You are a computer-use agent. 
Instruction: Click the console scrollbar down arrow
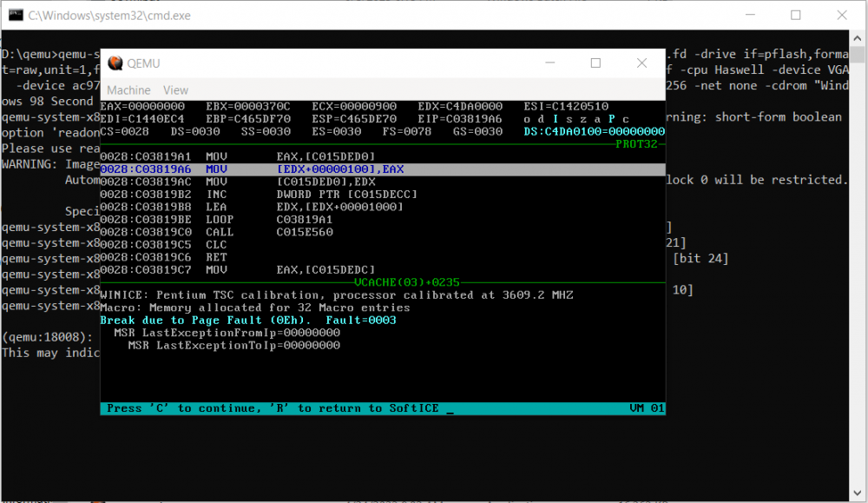tap(858, 493)
